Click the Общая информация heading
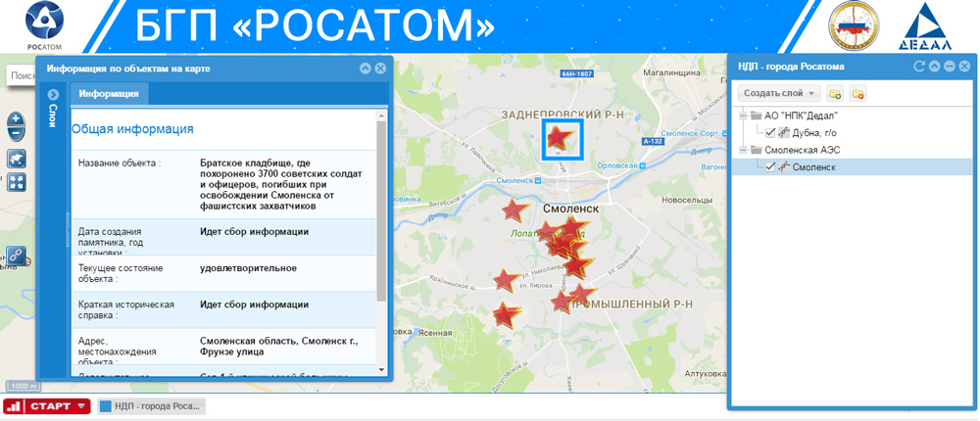Viewport: 980px width, 421px height. click(132, 129)
